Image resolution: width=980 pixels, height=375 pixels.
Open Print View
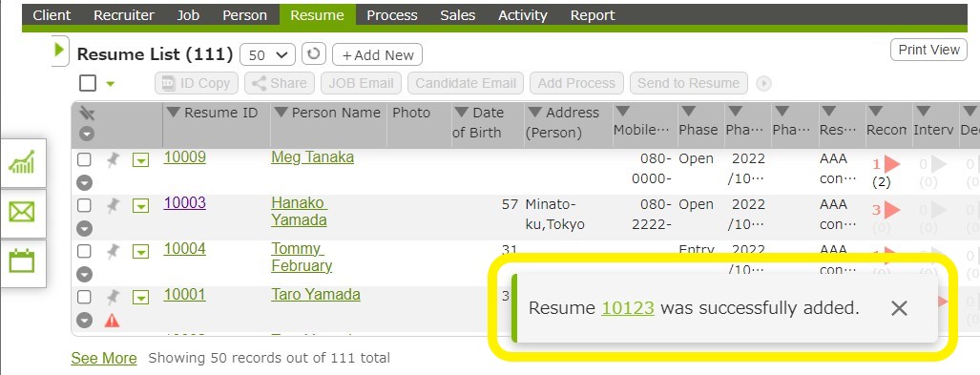point(928,50)
